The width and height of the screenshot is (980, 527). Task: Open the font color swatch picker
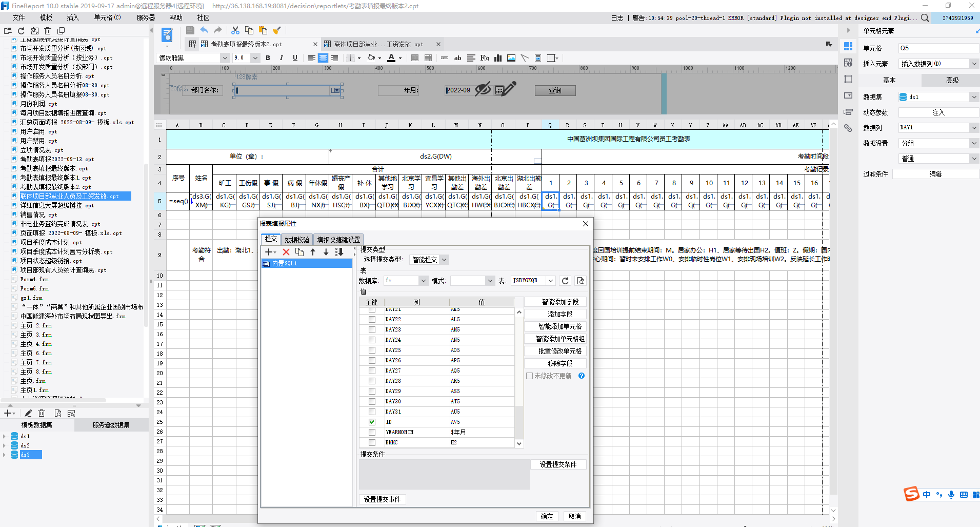coord(391,58)
